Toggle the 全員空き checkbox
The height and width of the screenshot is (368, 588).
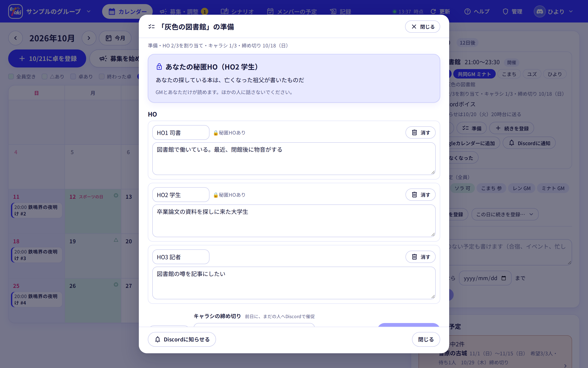point(11,76)
